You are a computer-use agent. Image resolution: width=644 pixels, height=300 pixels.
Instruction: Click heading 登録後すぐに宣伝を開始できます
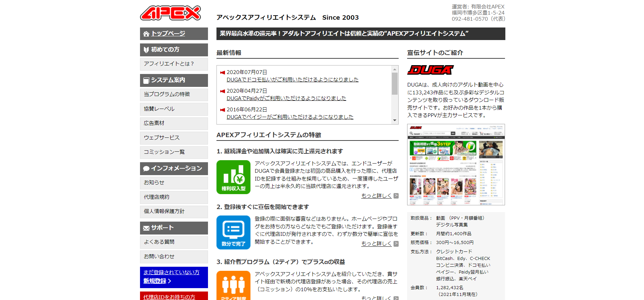[x=266, y=207]
